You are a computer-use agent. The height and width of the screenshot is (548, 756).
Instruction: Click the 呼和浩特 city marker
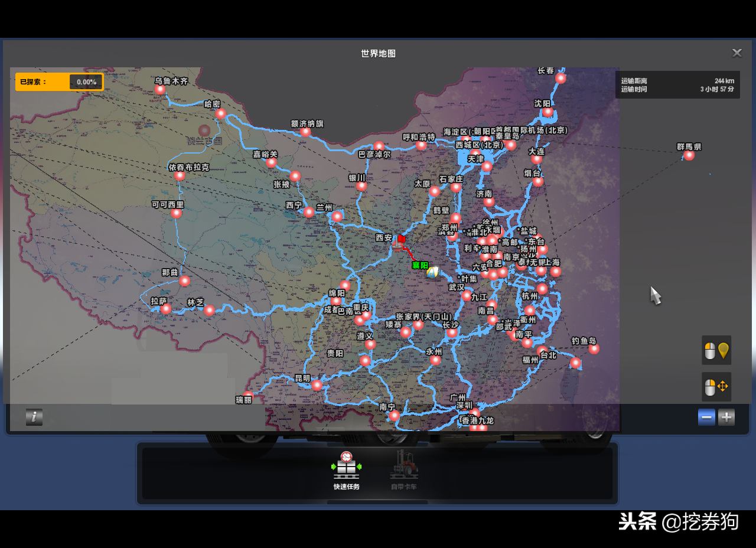(421, 145)
